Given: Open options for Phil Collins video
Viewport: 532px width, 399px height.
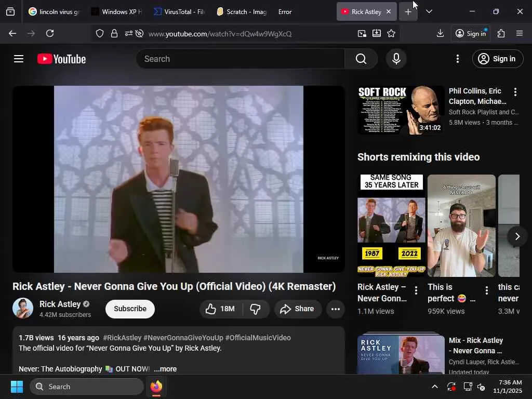Looking at the screenshot, I should 515,92.
